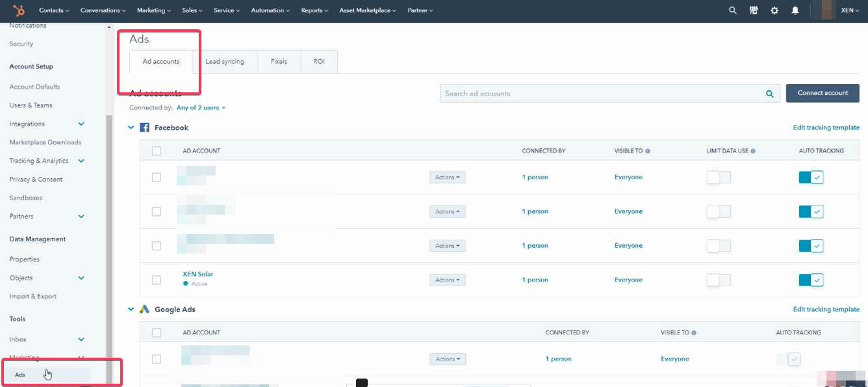Turn off auto tracking for XEN Solar
This screenshot has height=387, width=868.
[811, 280]
